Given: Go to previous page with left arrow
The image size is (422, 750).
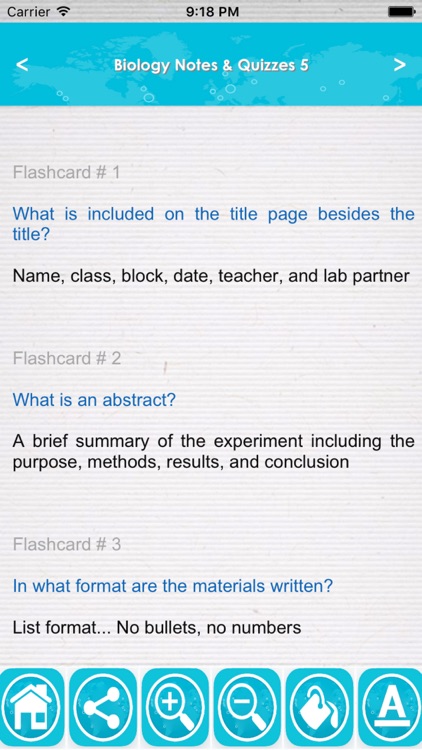Looking at the screenshot, I should pyautogui.click(x=22, y=65).
